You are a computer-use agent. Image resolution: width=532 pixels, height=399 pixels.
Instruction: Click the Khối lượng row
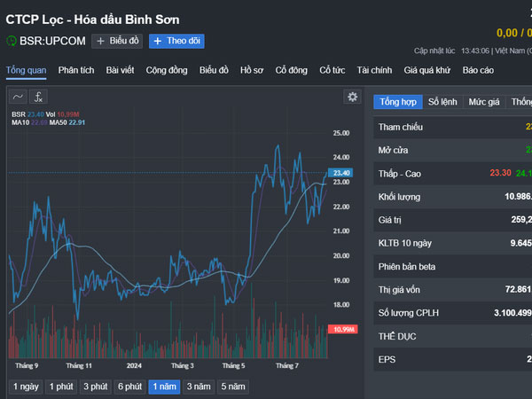tap(452, 197)
